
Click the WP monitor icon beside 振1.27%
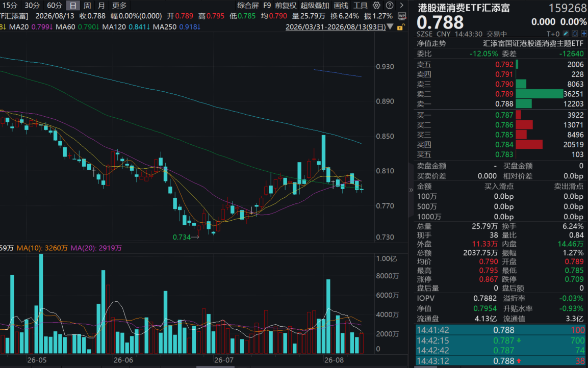click(402, 16)
